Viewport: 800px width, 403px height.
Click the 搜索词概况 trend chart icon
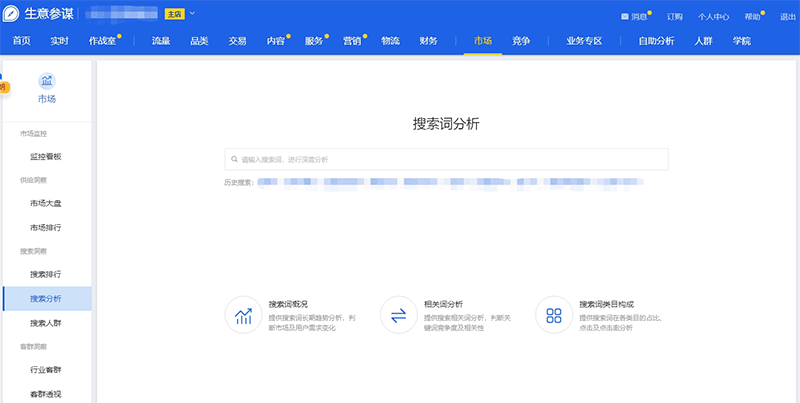click(243, 316)
